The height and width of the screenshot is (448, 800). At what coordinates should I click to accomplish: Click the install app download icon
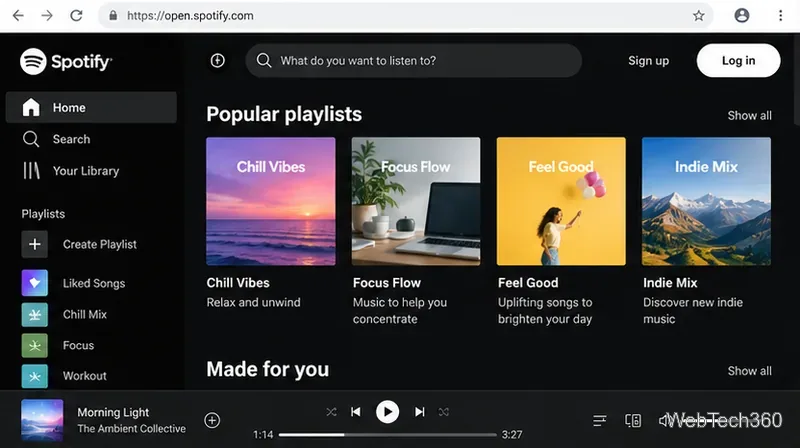[x=217, y=61]
